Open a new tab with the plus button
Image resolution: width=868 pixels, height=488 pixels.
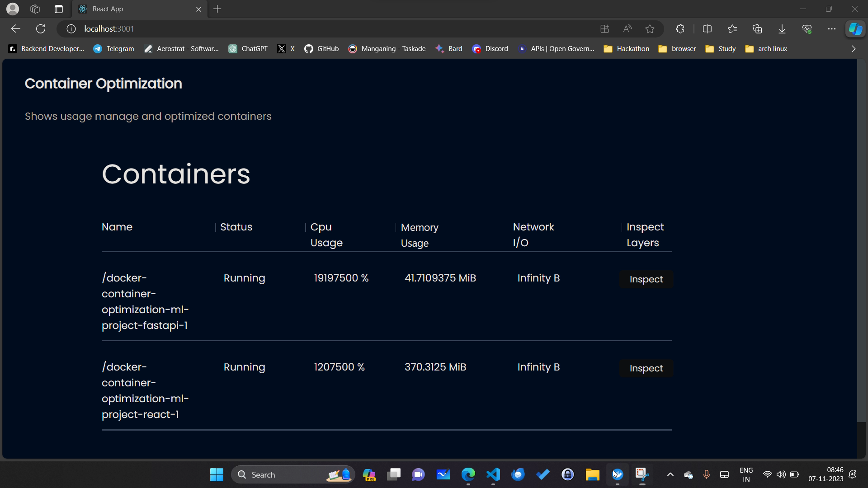point(217,9)
